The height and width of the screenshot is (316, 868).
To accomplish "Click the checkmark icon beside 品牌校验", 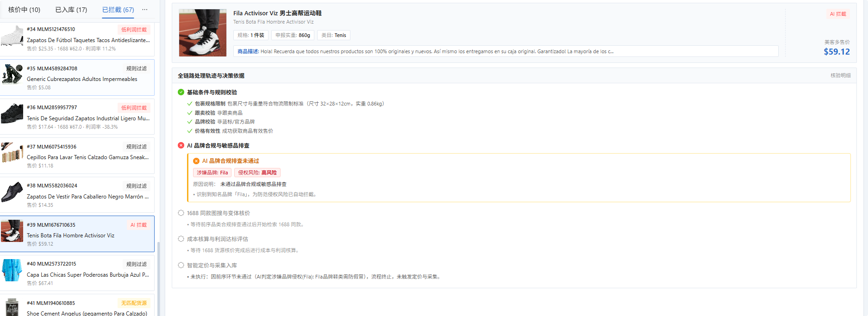I will coord(189,122).
